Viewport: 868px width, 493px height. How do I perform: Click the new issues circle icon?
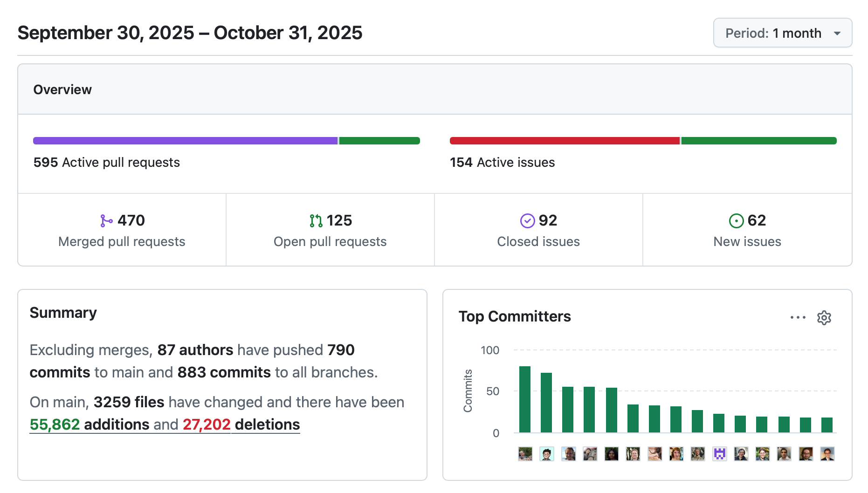pos(736,221)
